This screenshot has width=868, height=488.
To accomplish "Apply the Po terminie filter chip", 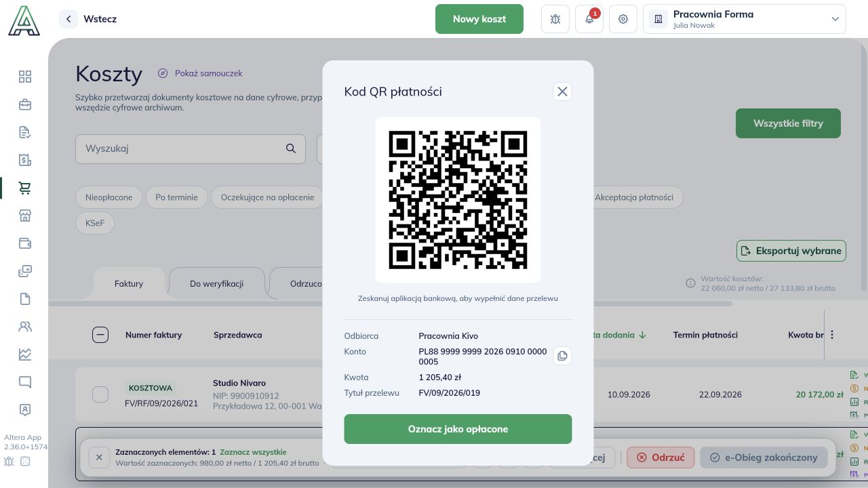I will 176,197.
